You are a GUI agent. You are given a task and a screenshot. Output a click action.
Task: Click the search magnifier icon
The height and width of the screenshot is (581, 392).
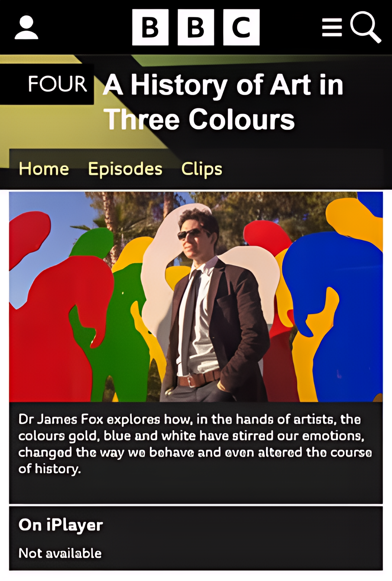coord(366,27)
